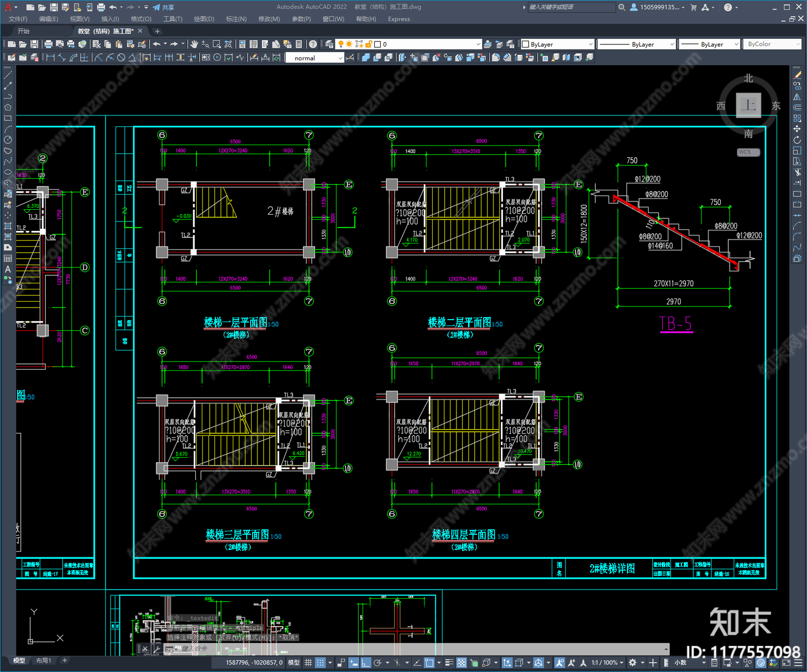Toggle ortho mode in status bar
Screen dimensions: 807x672
click(x=366, y=662)
